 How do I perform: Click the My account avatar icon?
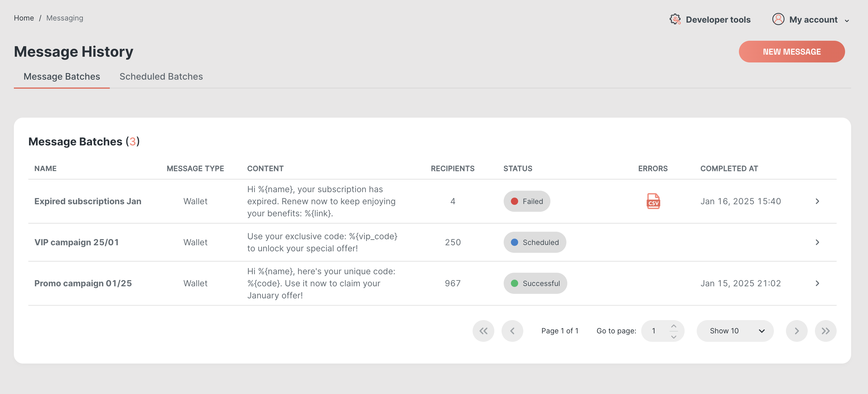click(x=778, y=20)
